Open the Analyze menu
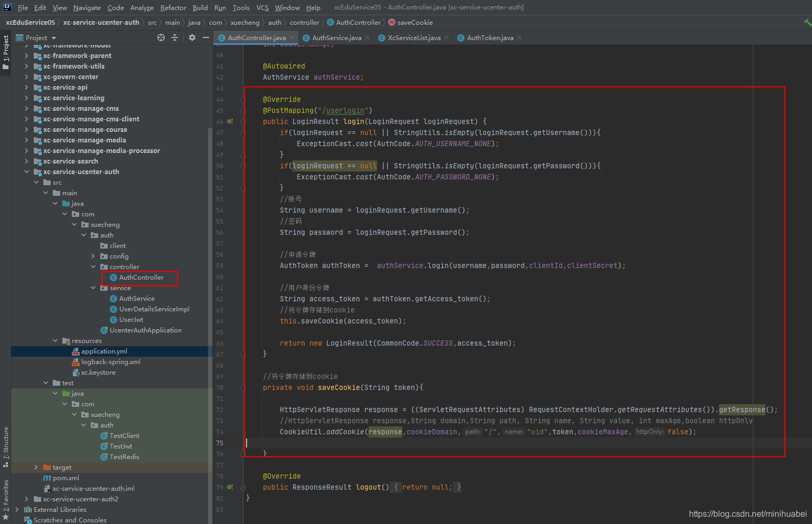The image size is (812, 524). pos(142,7)
